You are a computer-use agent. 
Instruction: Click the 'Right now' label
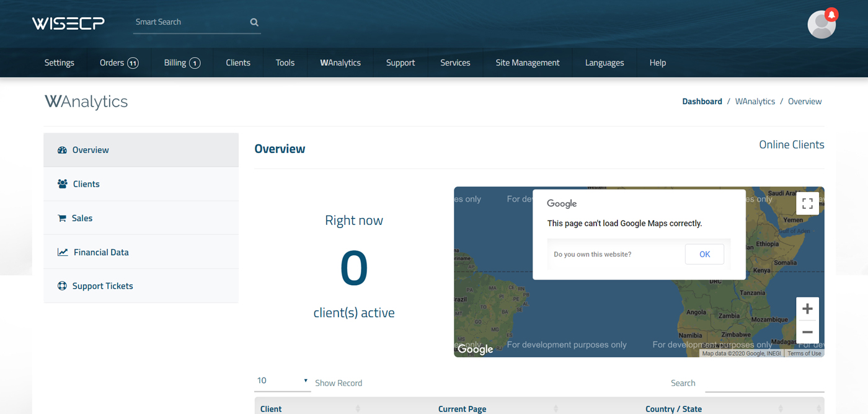point(354,221)
